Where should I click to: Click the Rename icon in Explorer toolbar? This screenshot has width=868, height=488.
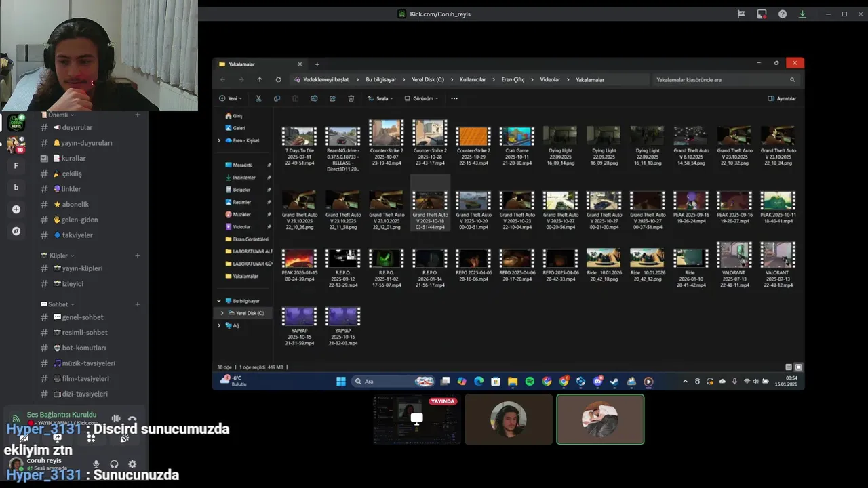(x=314, y=98)
